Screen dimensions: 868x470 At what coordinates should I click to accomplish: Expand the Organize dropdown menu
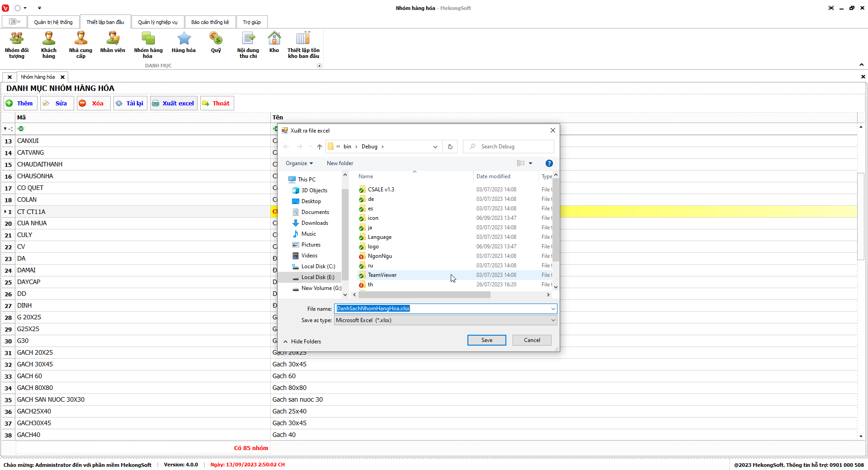299,163
